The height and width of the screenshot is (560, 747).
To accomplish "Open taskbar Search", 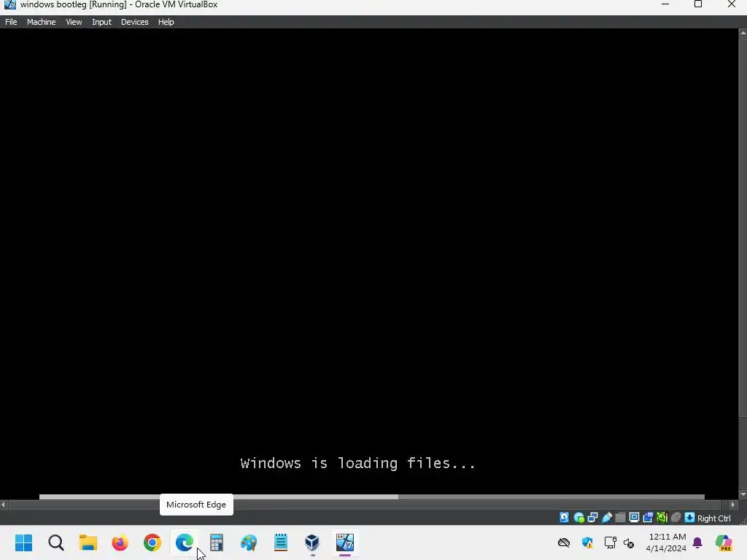I will click(x=55, y=542).
